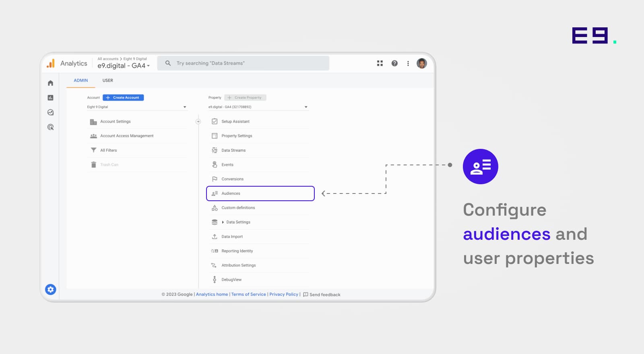This screenshot has height=354, width=644.
Task: Click the Custom definitions shapes icon
Action: coord(215,208)
